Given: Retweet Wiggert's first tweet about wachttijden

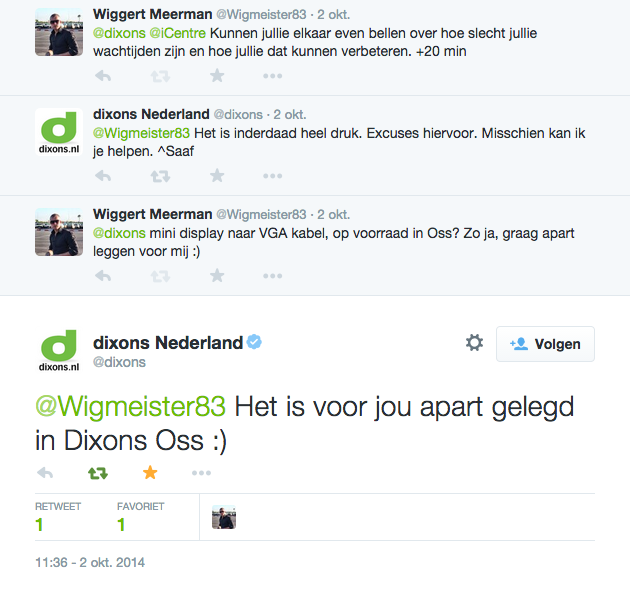Looking at the screenshot, I should click(159, 76).
